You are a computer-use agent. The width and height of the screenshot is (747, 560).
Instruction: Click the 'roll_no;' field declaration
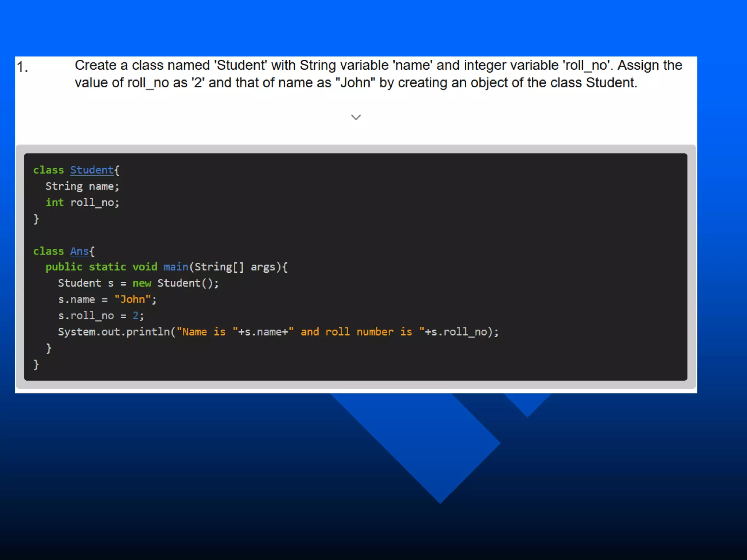94,202
